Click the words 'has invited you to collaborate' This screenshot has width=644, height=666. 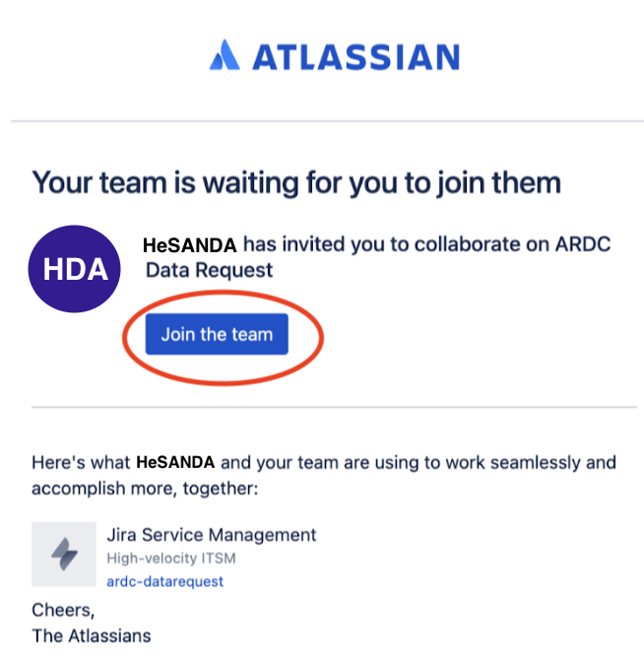pos(364,244)
